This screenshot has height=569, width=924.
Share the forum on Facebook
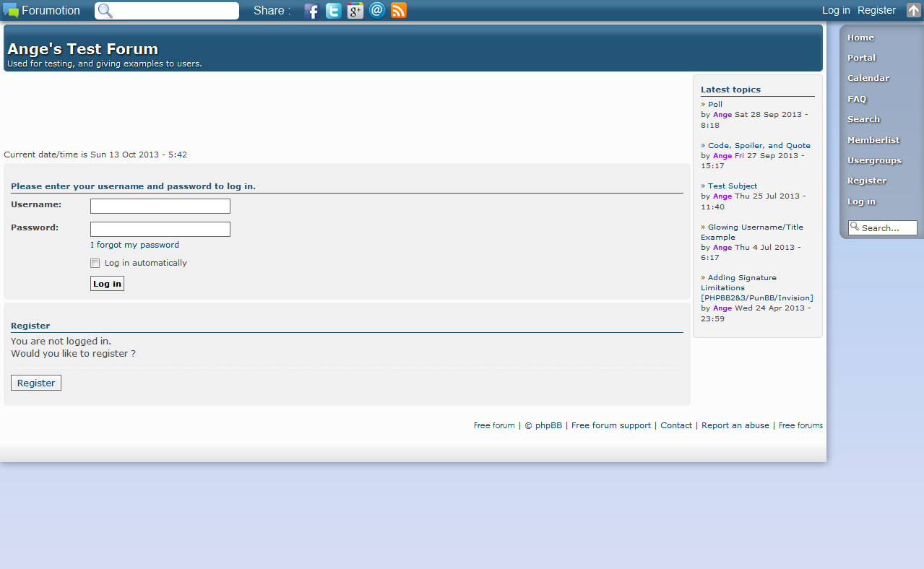311,11
